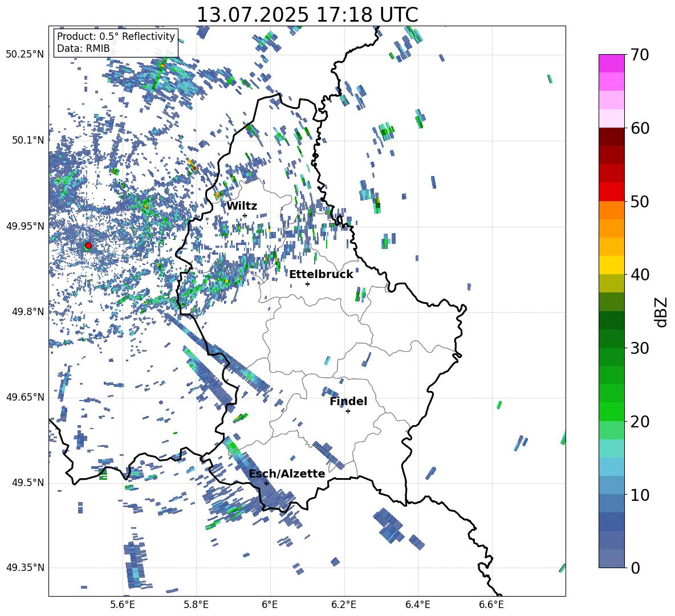Click the longitude label 6°E
This screenshot has width=675, height=616.
(x=270, y=605)
